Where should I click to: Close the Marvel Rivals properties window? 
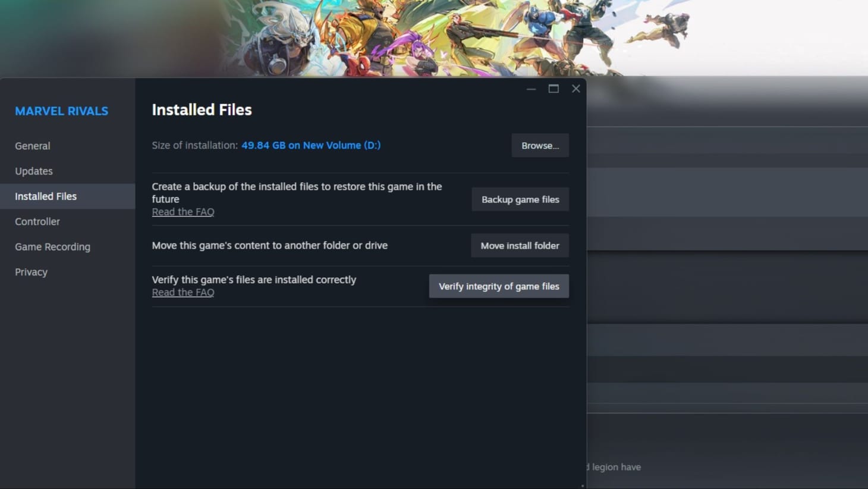tap(575, 89)
